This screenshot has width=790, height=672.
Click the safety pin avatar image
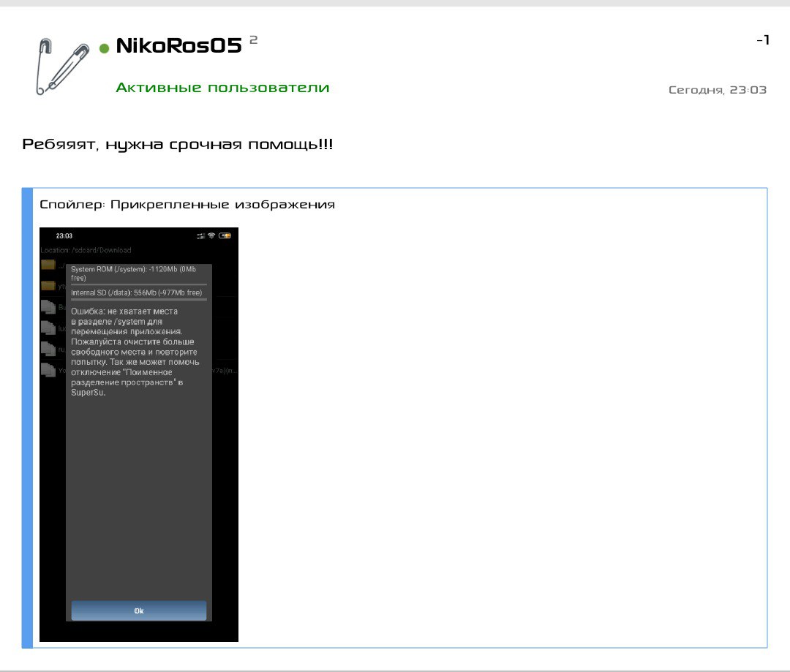(x=62, y=66)
